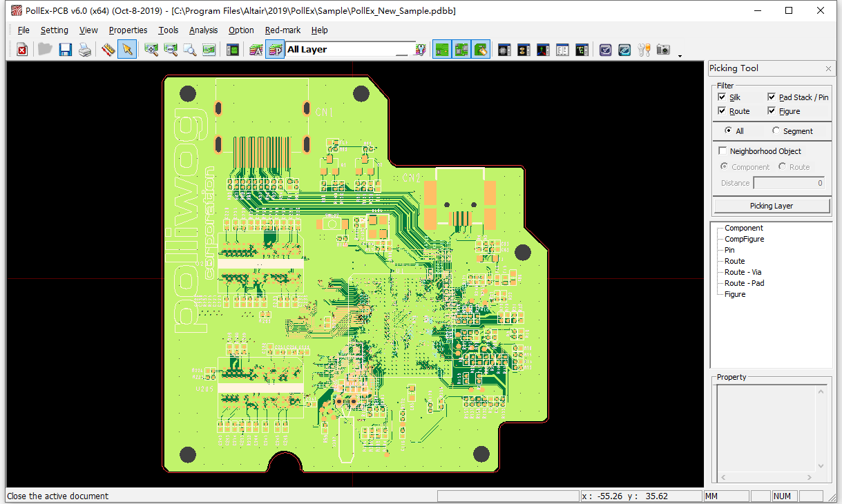Click the Property panel horizontal scrollbar
842x504 pixels.
pos(766,477)
